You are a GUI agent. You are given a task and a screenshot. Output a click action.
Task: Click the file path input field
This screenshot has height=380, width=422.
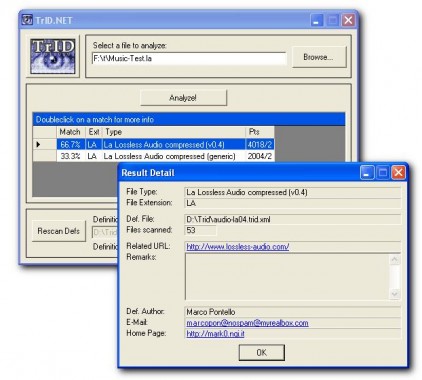(189, 58)
